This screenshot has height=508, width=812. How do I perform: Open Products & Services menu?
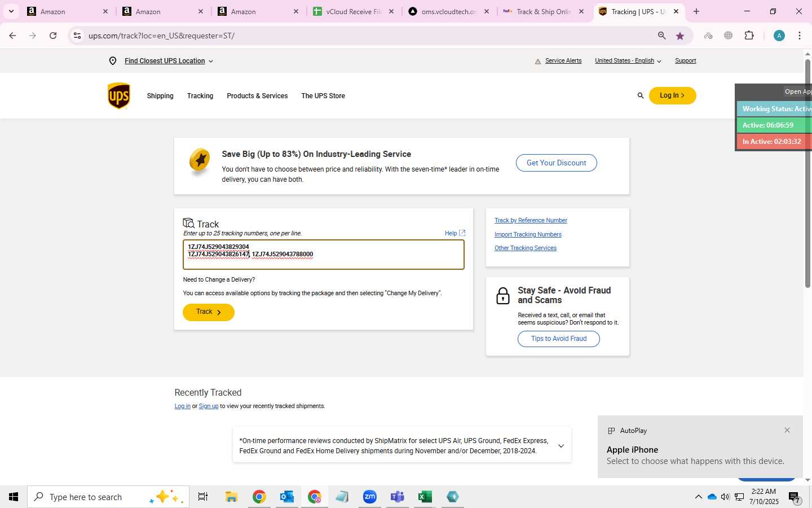pyautogui.click(x=257, y=96)
